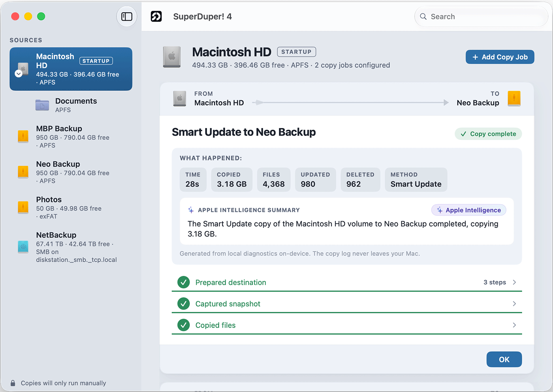Click the COPIED 3.18 GB stat tile
This screenshot has width=553, height=392.
click(232, 180)
